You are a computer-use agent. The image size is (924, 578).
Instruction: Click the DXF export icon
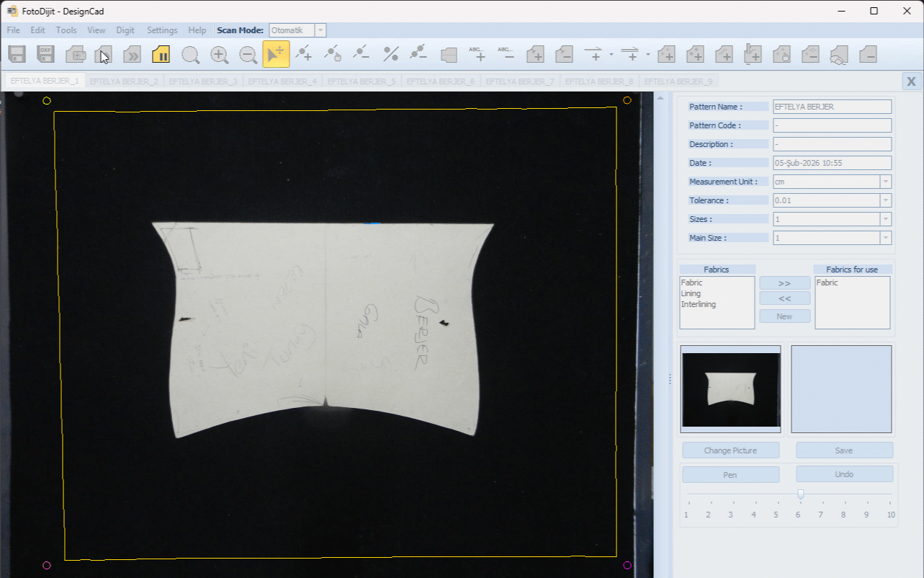click(46, 55)
